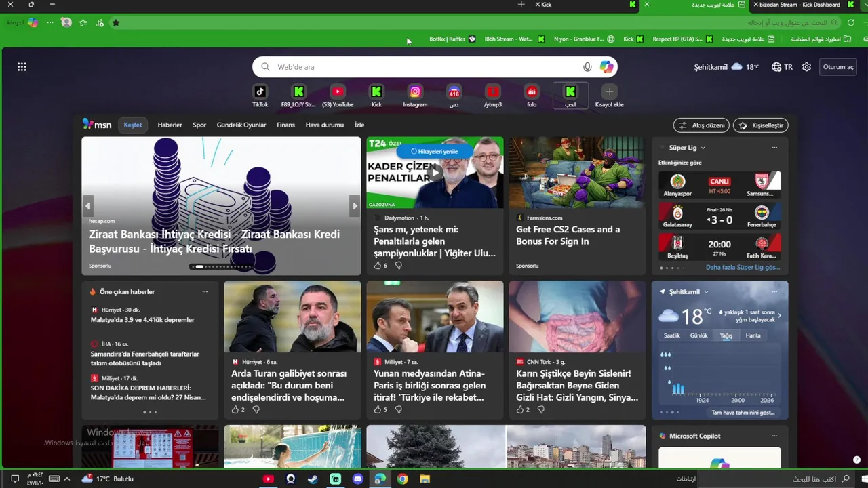Click the Oturum aç button

pos(838,67)
